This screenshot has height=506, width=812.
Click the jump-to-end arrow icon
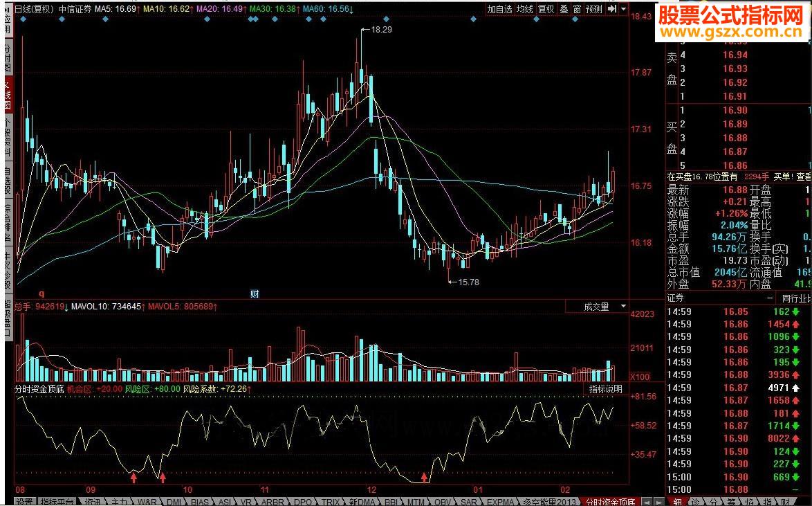pyautogui.click(x=612, y=9)
